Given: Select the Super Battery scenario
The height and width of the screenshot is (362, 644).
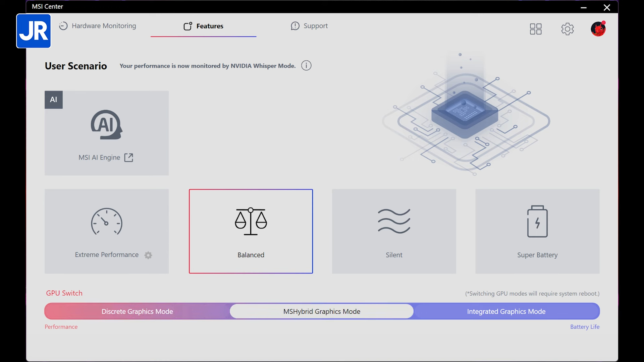Looking at the screenshot, I should pyautogui.click(x=537, y=231).
